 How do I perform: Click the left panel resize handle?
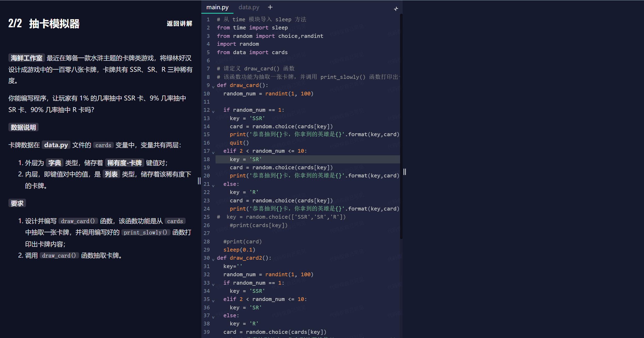(x=199, y=181)
